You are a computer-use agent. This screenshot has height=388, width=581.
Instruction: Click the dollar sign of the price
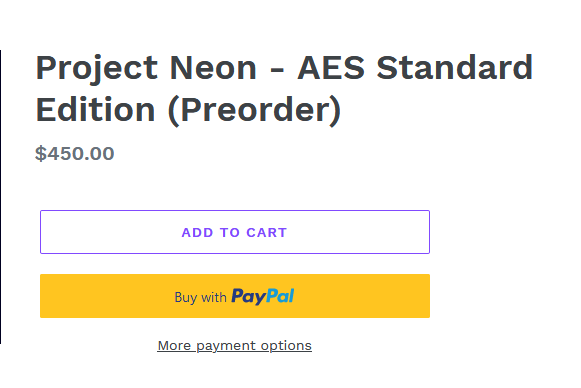[40, 153]
